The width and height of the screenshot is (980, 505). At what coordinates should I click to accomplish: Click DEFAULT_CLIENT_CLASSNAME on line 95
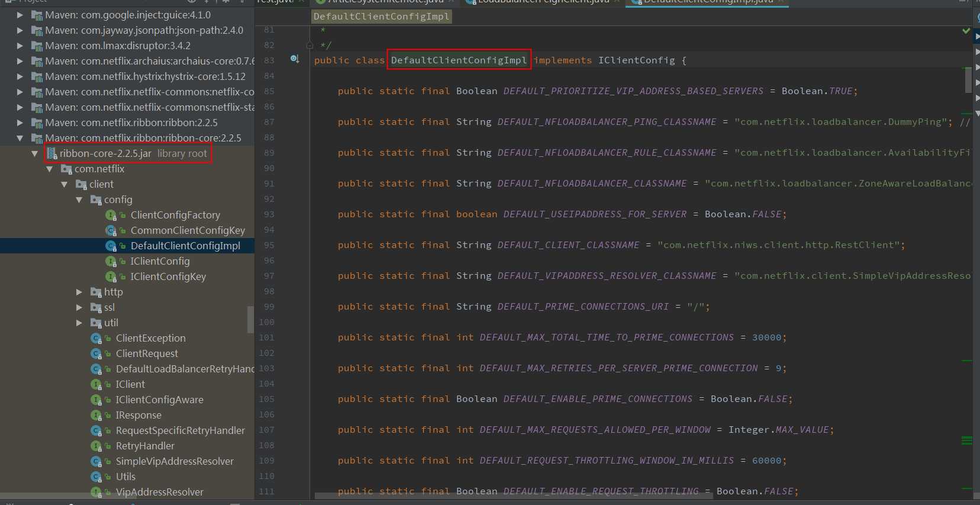click(568, 245)
